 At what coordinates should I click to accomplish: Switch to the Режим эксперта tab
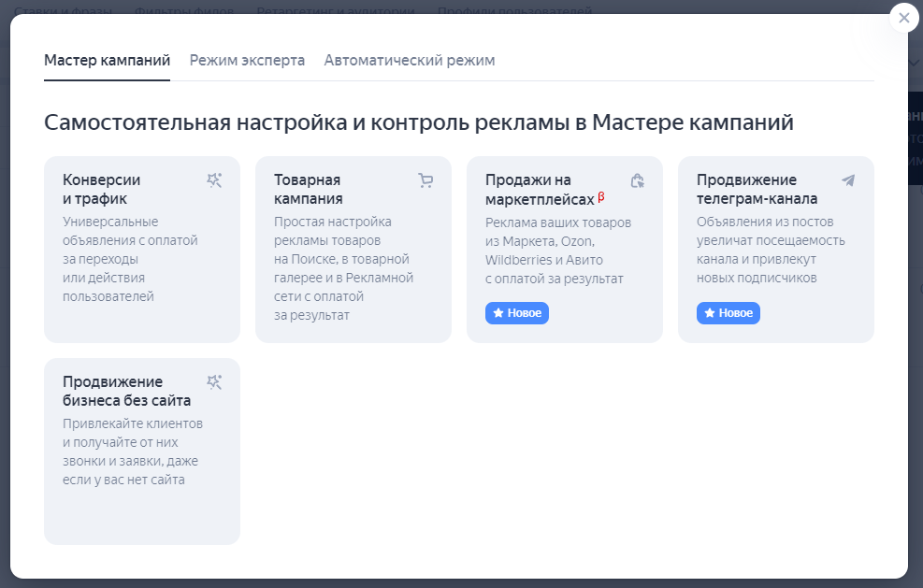click(x=247, y=59)
